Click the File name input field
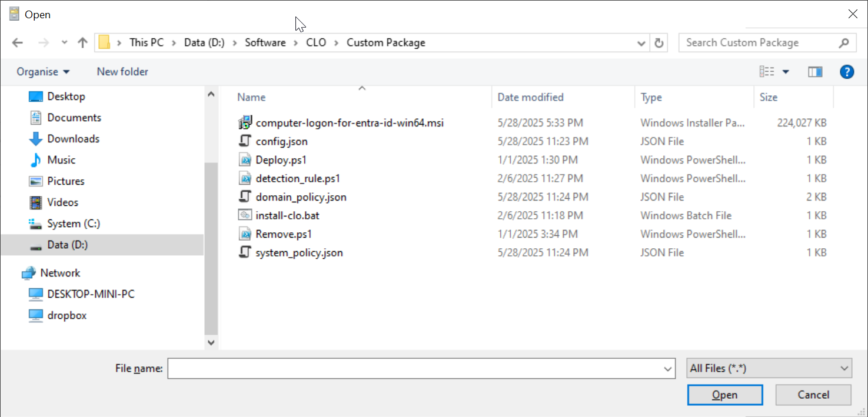The image size is (868, 417). (x=415, y=368)
